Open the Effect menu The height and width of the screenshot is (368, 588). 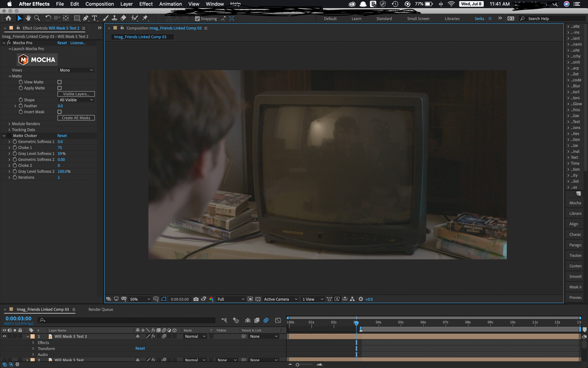pyautogui.click(x=146, y=4)
